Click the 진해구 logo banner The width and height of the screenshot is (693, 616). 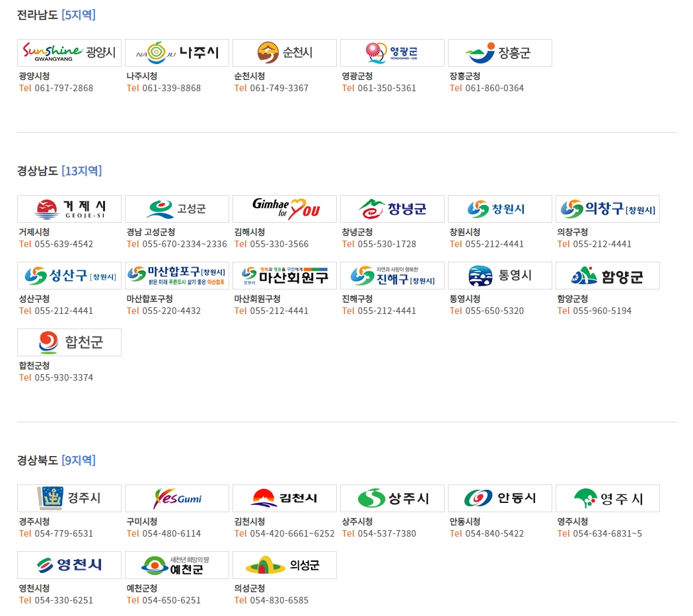[392, 276]
